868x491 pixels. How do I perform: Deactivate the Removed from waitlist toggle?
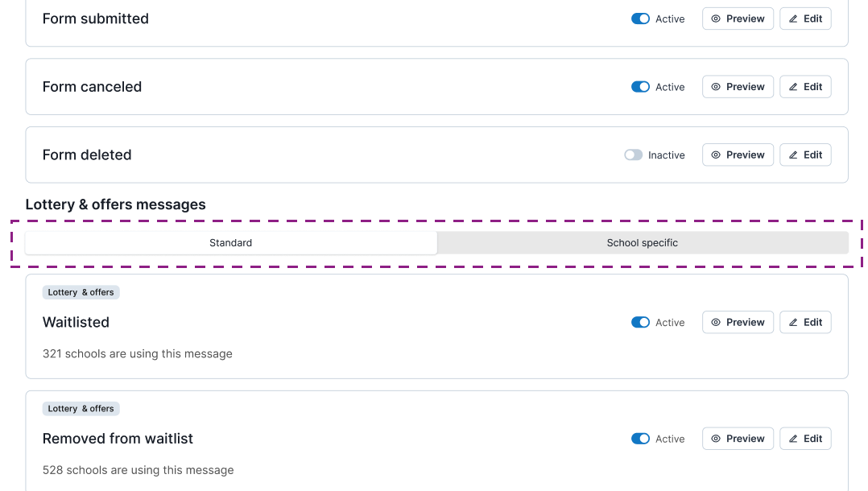[640, 438]
